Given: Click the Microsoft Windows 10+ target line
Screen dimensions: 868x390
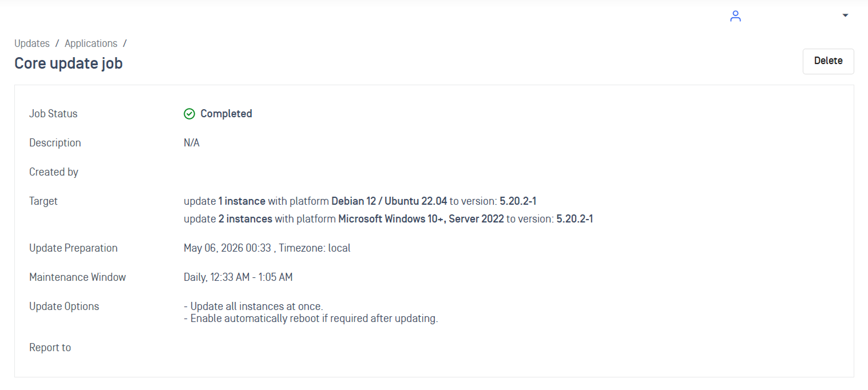Looking at the screenshot, I should coord(388,219).
